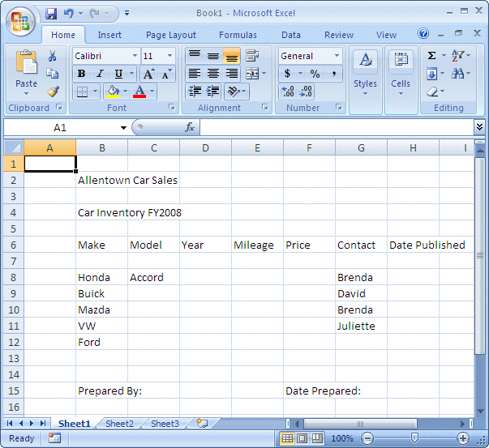
Task: Open the Fill down arrow tool
Action: (432, 74)
